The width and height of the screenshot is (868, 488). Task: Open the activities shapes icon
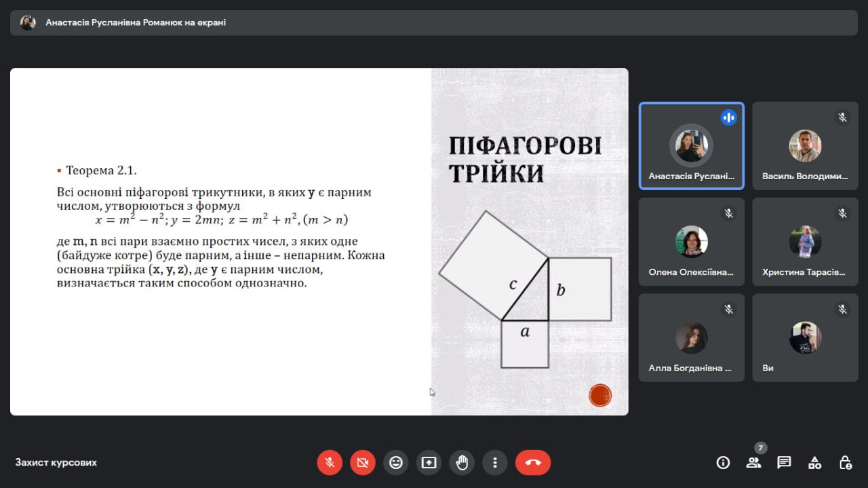[x=814, y=463]
